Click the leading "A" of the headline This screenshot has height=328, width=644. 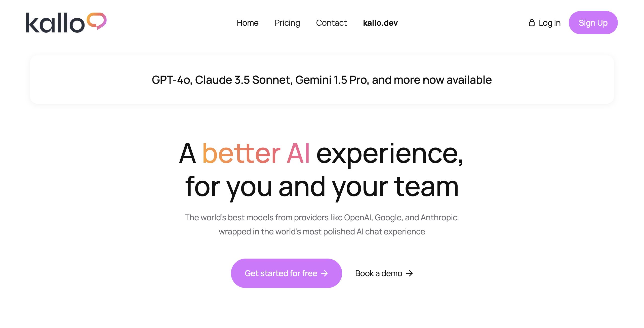coord(187,153)
